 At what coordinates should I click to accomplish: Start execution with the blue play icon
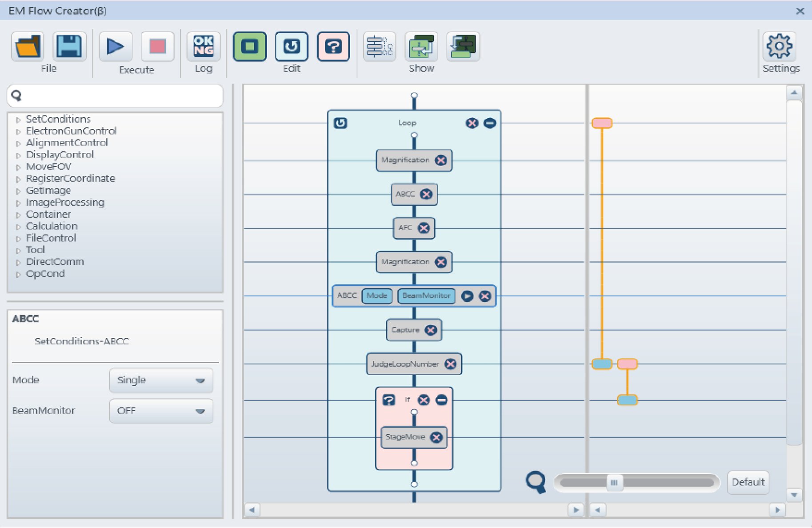(116, 46)
